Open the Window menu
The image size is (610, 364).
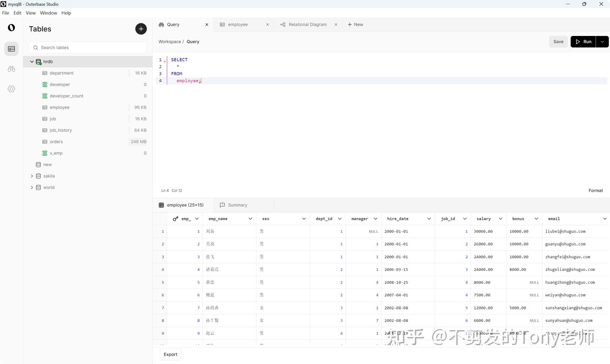pos(48,13)
